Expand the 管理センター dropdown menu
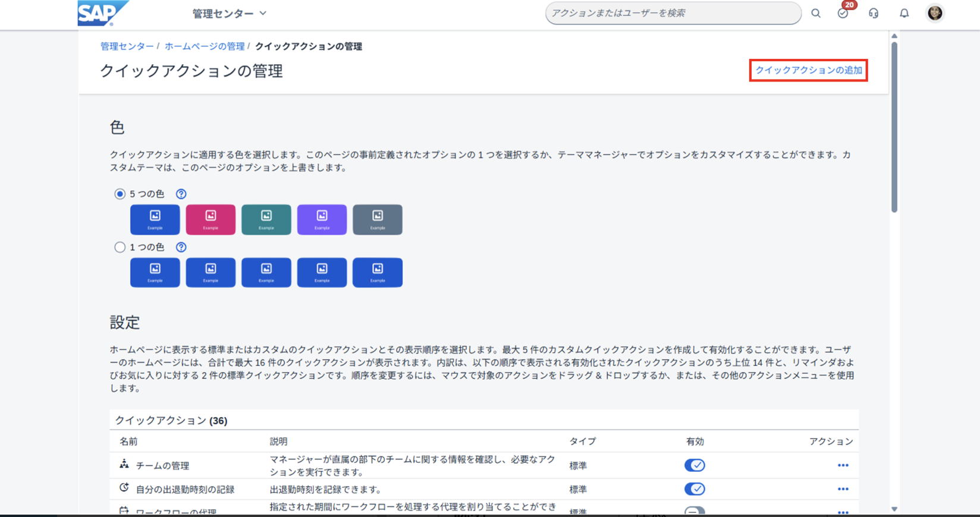980x517 pixels. pyautogui.click(x=229, y=14)
